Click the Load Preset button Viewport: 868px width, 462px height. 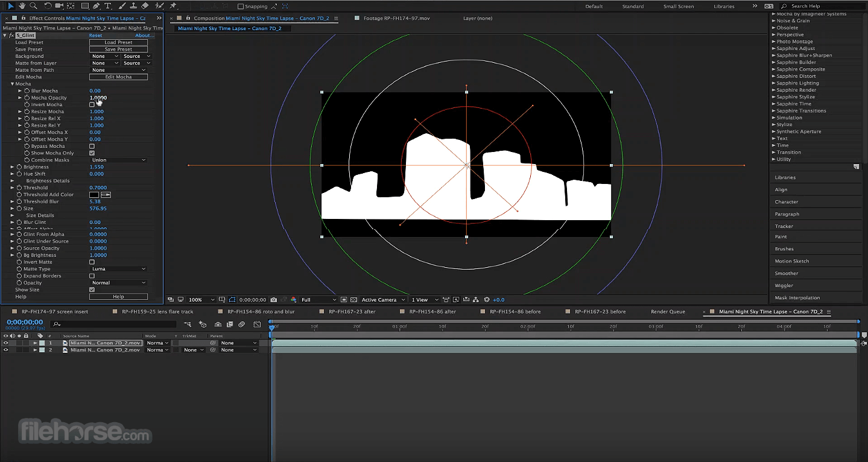point(118,42)
